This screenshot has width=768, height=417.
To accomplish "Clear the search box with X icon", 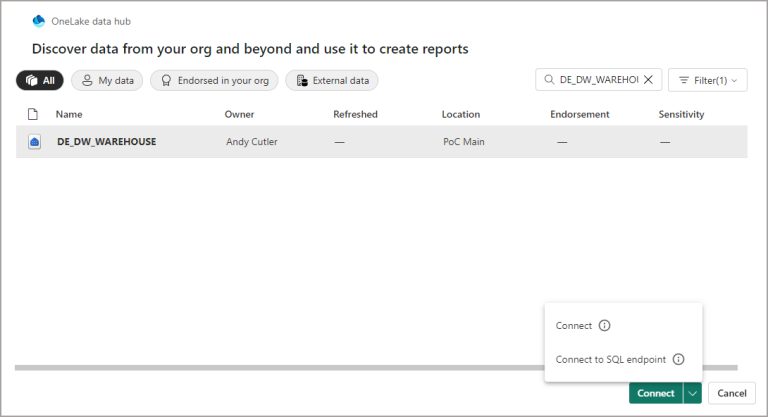I will [647, 80].
